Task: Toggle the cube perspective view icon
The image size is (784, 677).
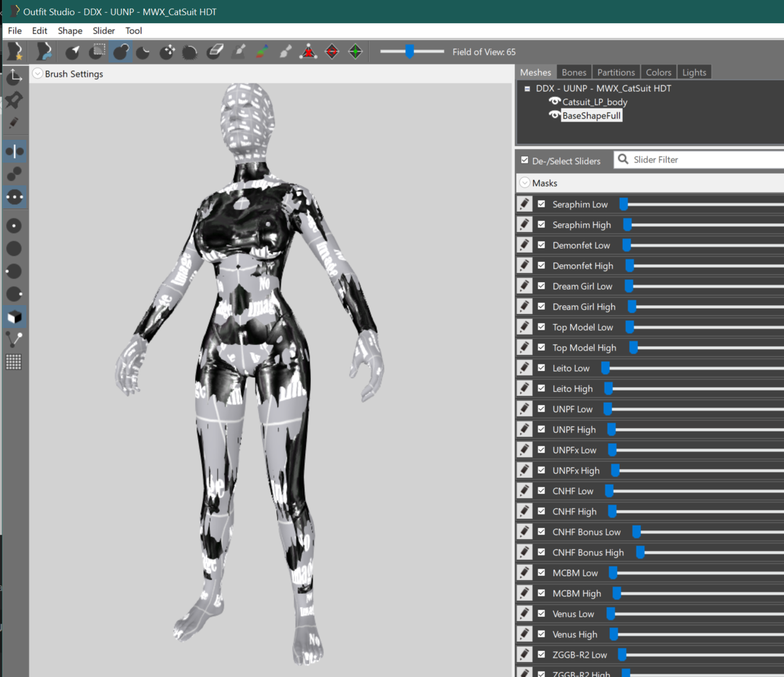Action: coord(14,317)
